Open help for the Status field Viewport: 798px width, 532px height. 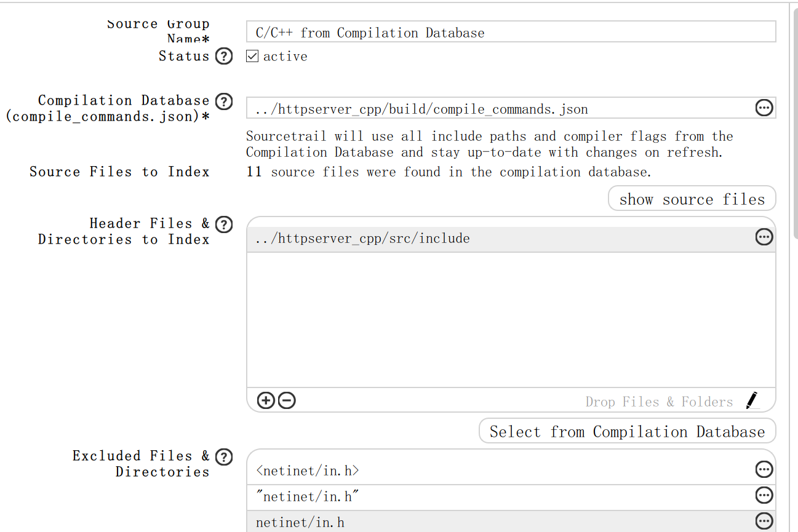click(x=224, y=56)
